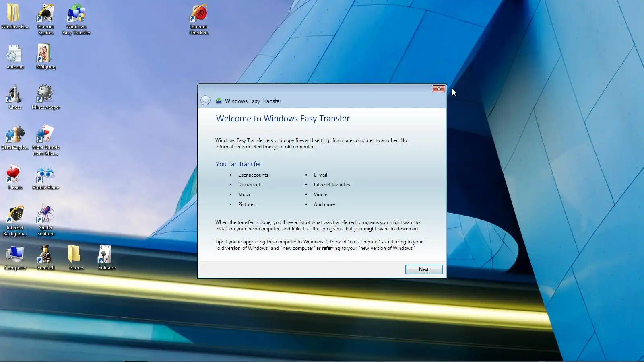Select the autorun file icon
This screenshot has width=644, height=362.
pyautogui.click(x=15, y=57)
